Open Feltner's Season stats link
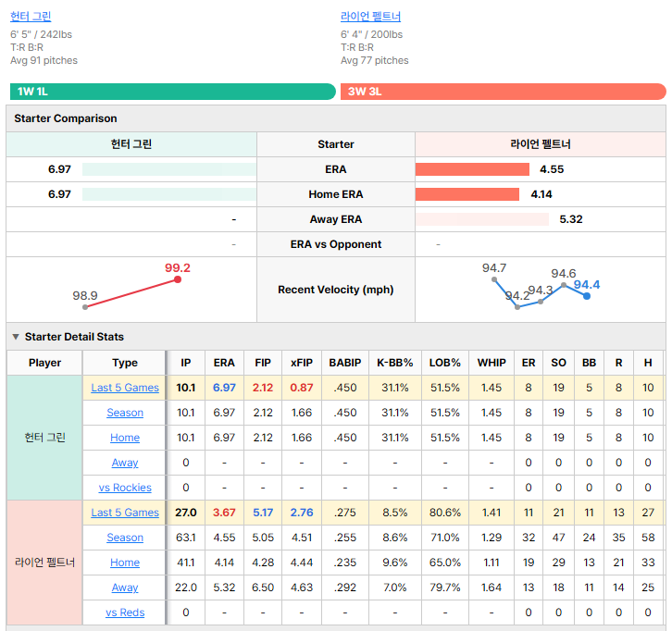The width and height of the screenshot is (672, 631). tap(125, 538)
